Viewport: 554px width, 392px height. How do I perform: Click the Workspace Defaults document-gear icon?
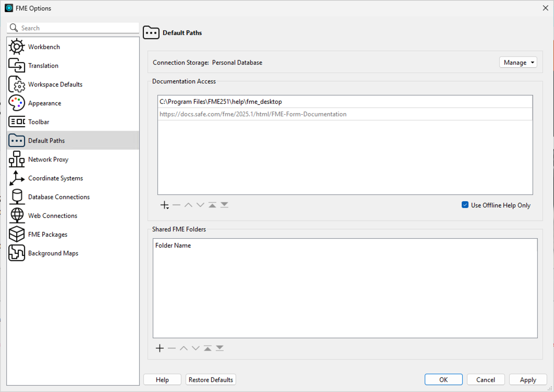coord(17,84)
